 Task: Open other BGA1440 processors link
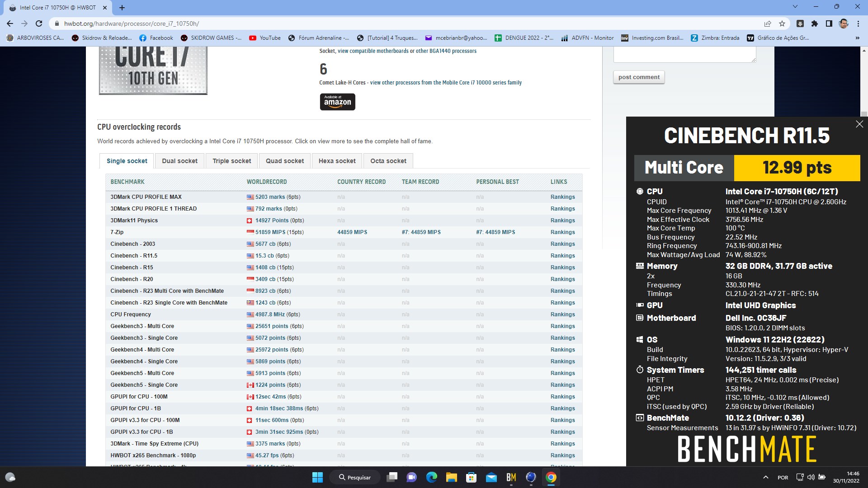(446, 51)
